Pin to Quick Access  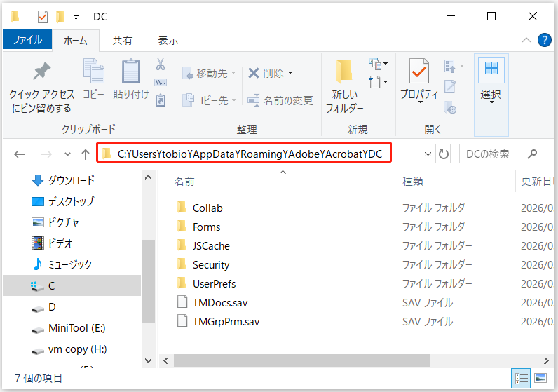click(41, 87)
